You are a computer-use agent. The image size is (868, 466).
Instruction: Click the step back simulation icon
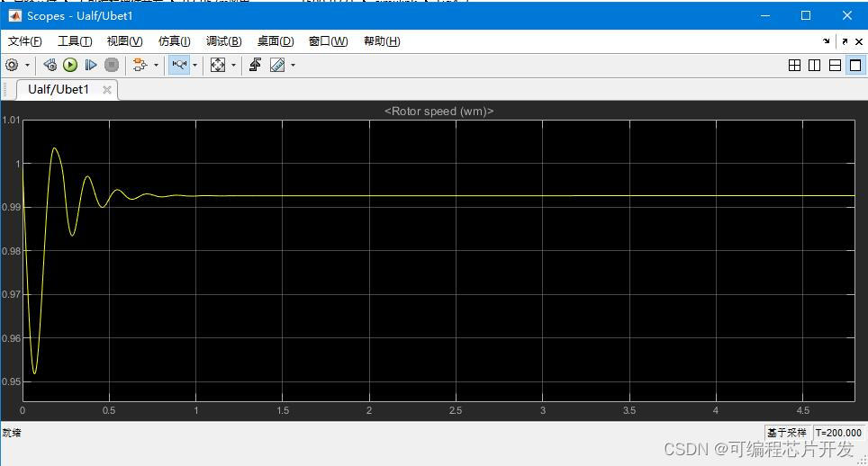[x=50, y=66]
